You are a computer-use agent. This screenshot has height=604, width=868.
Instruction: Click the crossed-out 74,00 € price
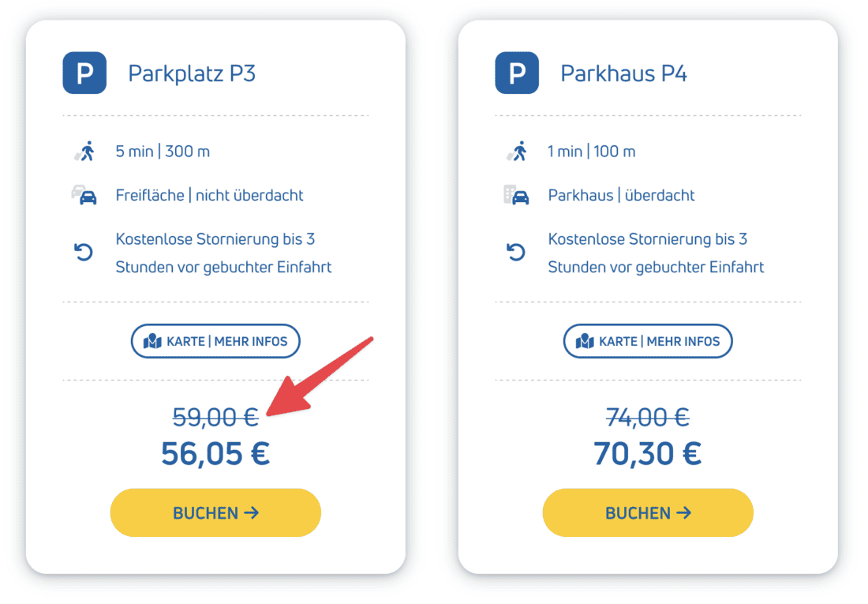coord(648,416)
